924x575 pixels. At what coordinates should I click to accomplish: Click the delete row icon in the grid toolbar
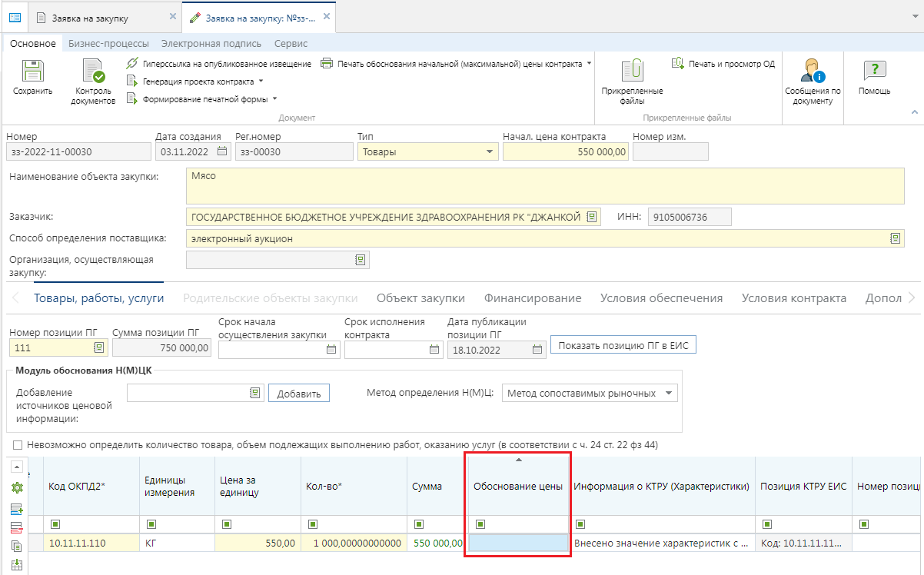tap(16, 527)
